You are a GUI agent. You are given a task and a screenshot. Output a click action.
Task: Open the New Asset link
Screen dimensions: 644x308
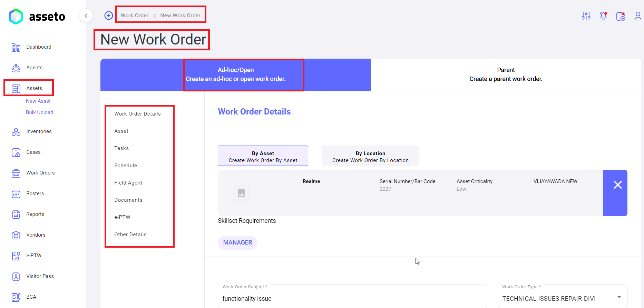pyautogui.click(x=38, y=101)
